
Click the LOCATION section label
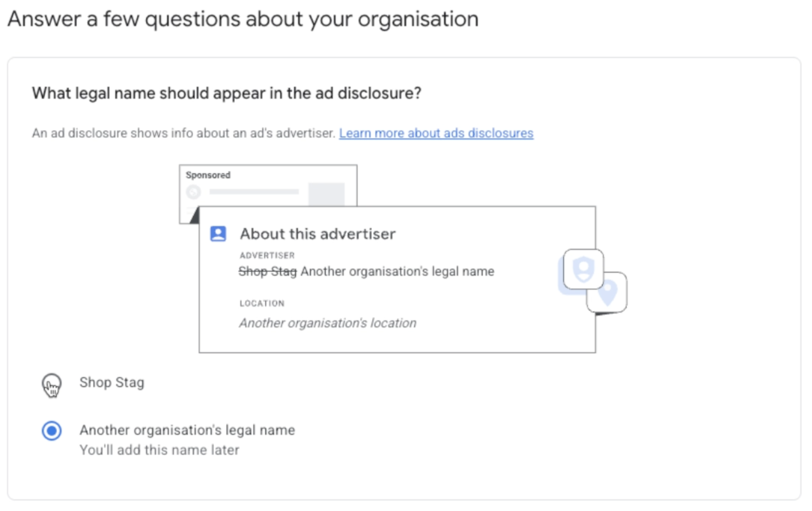click(262, 303)
